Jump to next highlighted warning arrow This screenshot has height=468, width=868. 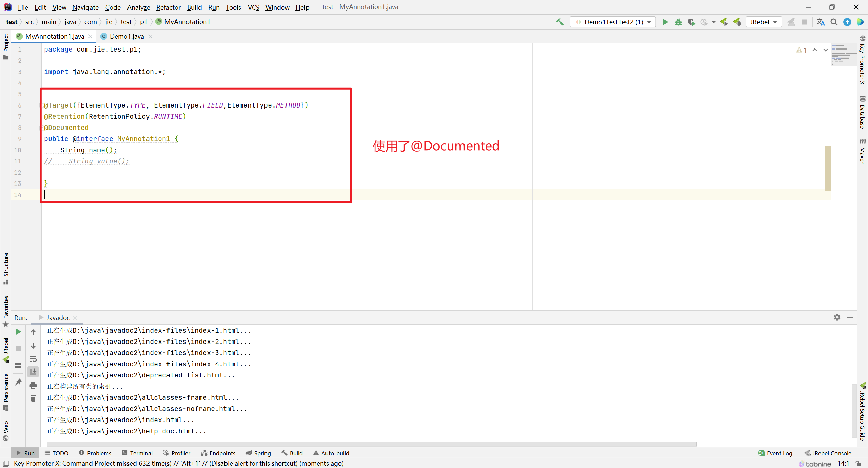825,50
